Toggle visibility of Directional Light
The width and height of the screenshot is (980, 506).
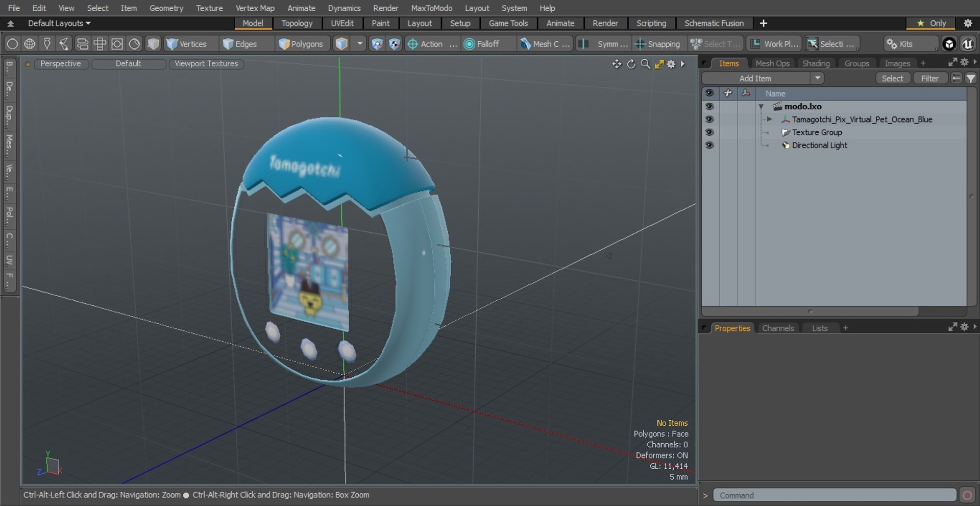[x=709, y=145]
